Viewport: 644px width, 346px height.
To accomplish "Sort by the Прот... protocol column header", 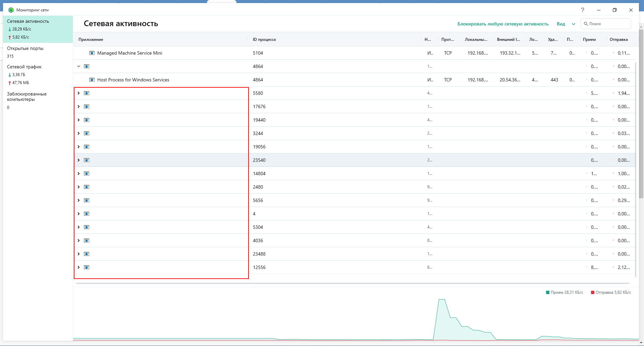I will (448, 40).
